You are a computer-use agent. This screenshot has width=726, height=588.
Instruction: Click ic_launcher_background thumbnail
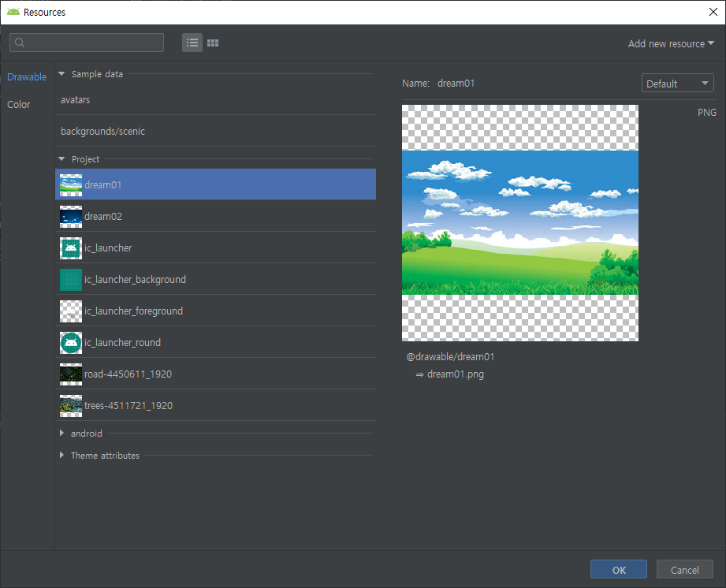(71, 279)
